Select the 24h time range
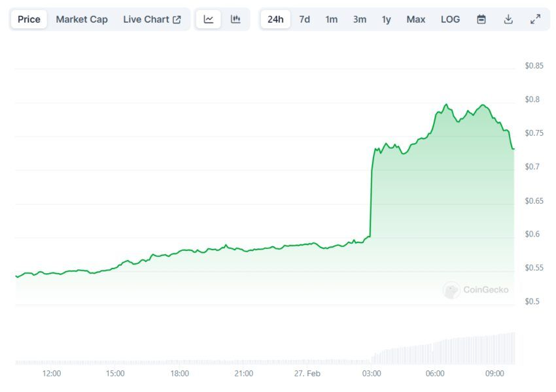Screen dimensions: 556x392 [x=275, y=19]
